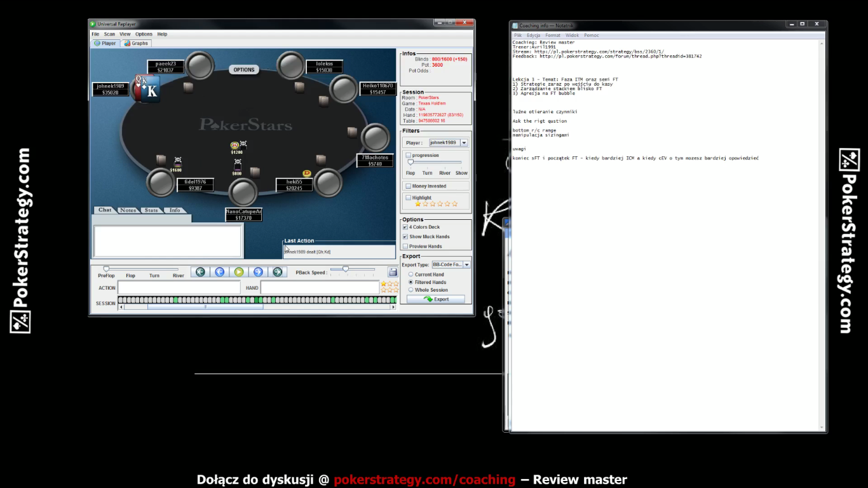
Task: Jump to the last hand using the dark right arrow
Action: pos(278,272)
